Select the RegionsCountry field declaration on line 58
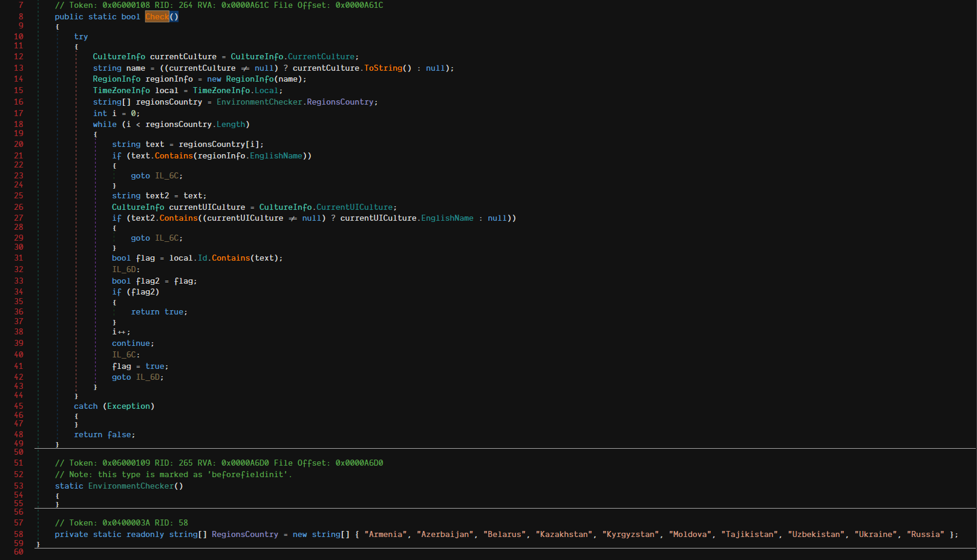 coord(245,534)
